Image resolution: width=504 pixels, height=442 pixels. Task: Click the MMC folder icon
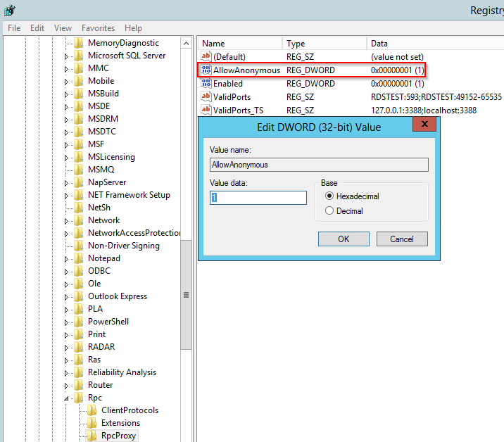(78, 68)
